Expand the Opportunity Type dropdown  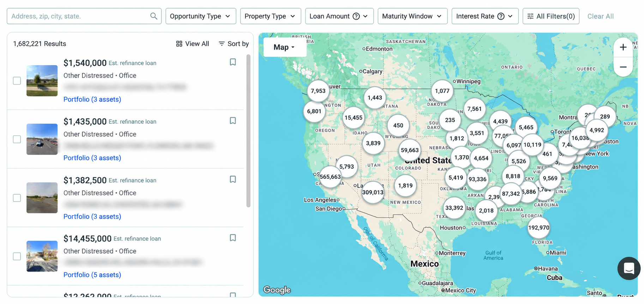[201, 16]
